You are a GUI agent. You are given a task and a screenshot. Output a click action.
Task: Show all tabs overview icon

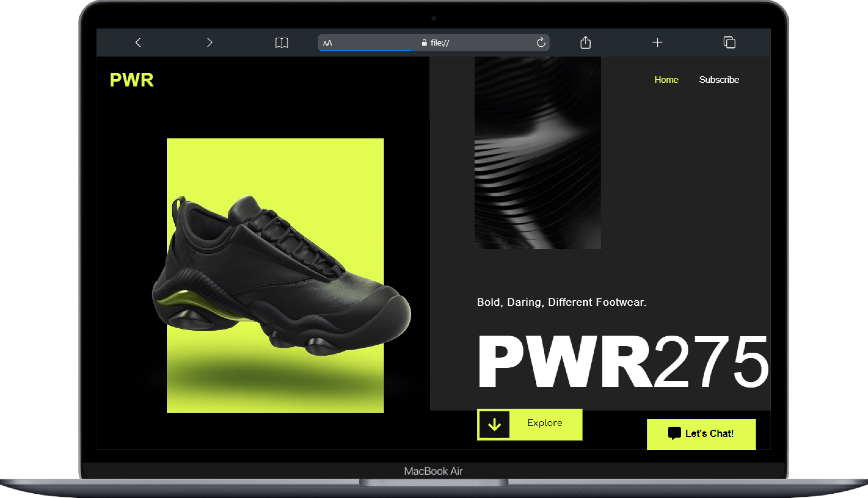point(729,42)
